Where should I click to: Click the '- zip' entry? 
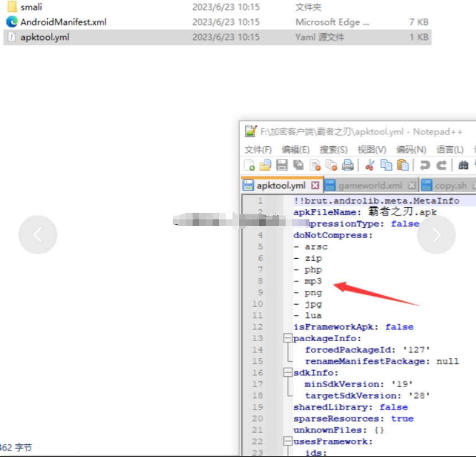(308, 258)
